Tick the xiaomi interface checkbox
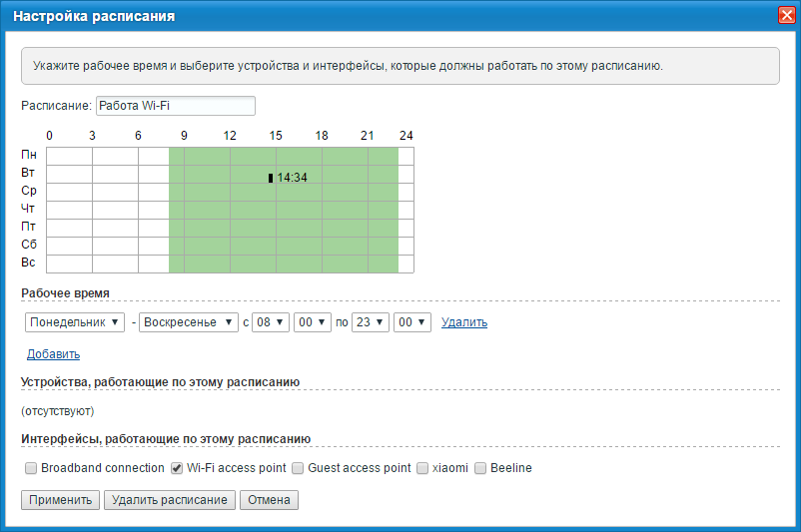Image resolution: width=801 pixels, height=532 pixels. (422, 468)
